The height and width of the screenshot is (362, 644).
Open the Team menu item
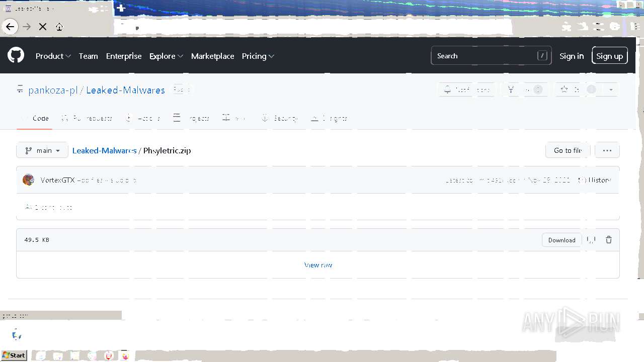(x=88, y=56)
